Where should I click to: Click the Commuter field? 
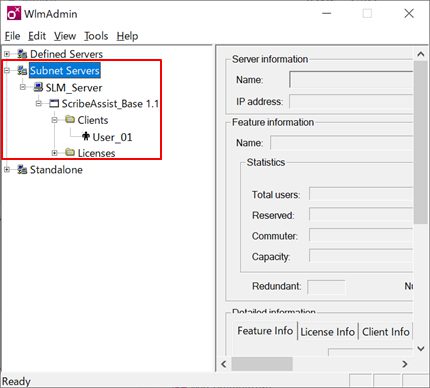(x=361, y=235)
